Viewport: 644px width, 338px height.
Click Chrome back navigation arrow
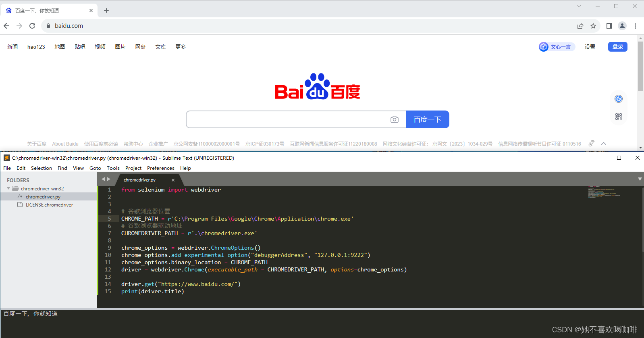[x=6, y=26]
